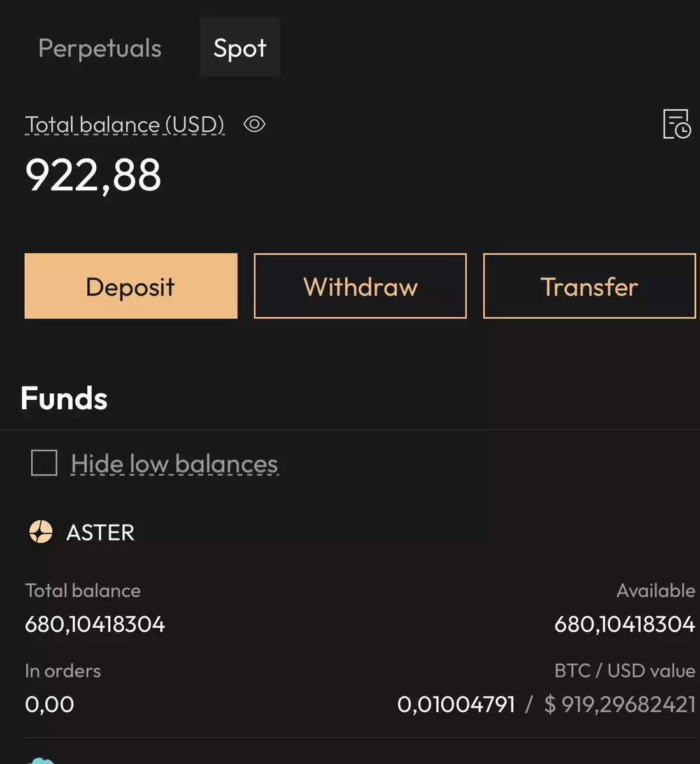Click the partially visible token icon below ASTER
Screen dimensions: 700x764
pyautogui.click(x=41, y=760)
